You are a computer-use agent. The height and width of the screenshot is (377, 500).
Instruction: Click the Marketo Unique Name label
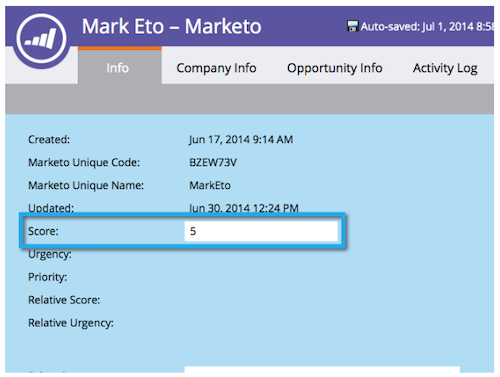pyautogui.click(x=86, y=185)
